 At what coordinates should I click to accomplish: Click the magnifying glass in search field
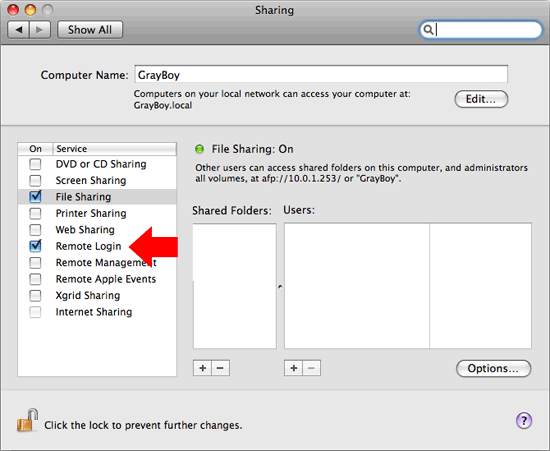[x=428, y=30]
